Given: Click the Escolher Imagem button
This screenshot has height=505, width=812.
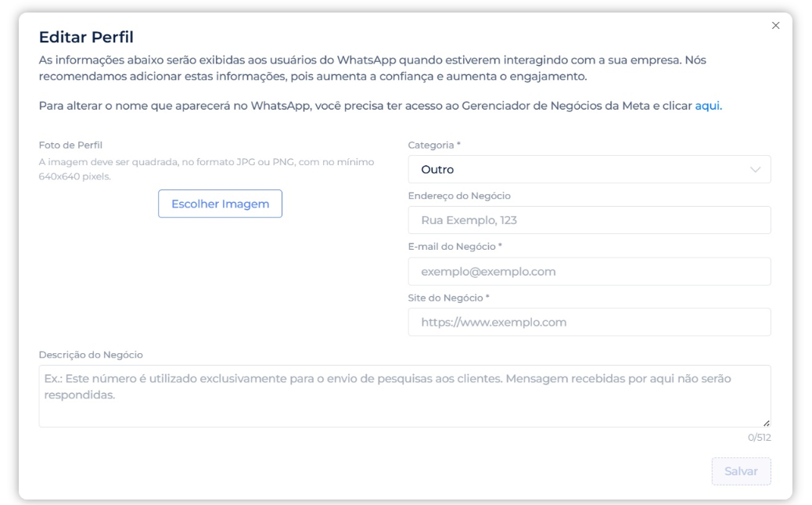Looking at the screenshot, I should click(x=220, y=204).
